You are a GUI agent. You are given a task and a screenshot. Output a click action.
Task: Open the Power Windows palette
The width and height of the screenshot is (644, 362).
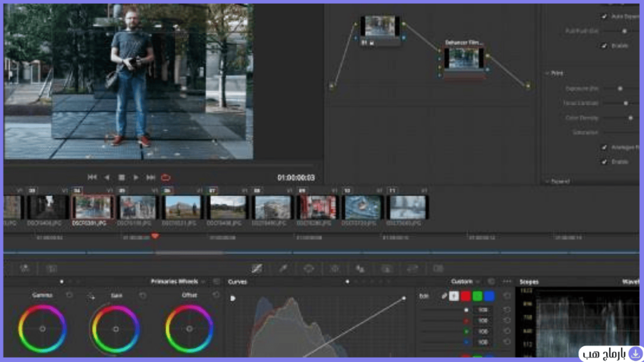[309, 268]
